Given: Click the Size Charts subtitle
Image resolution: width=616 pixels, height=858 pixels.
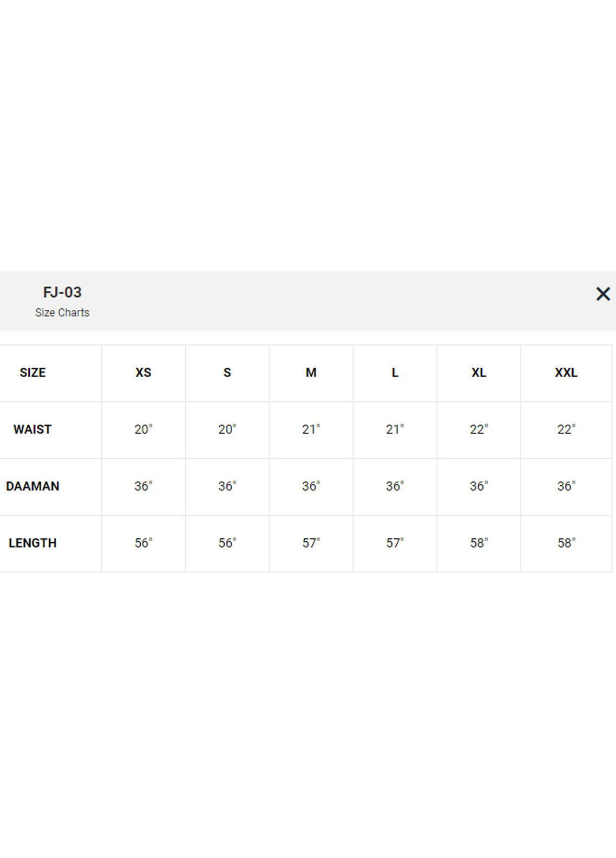Looking at the screenshot, I should (62, 313).
